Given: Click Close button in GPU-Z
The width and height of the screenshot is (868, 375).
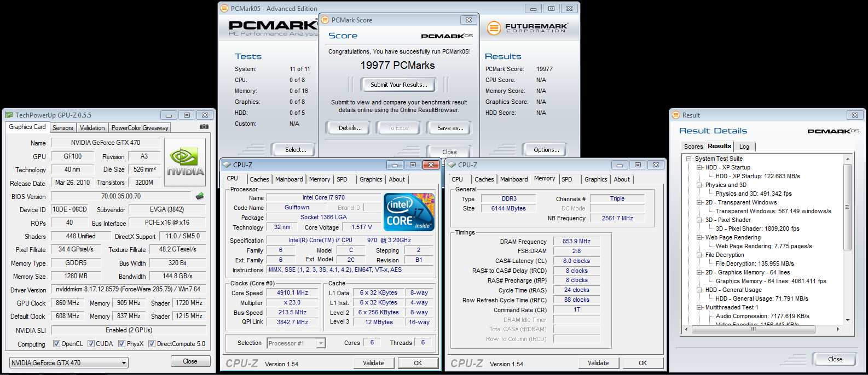Looking at the screenshot, I should pyautogui.click(x=190, y=361).
